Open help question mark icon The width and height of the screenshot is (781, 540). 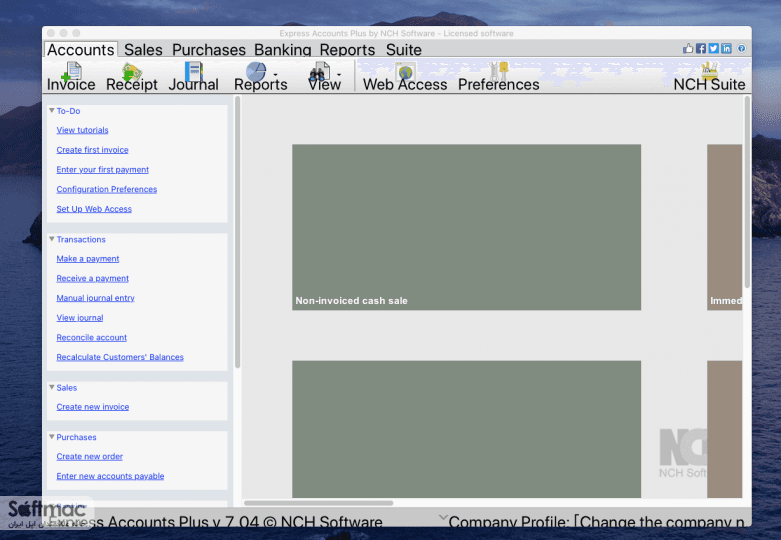coord(742,48)
